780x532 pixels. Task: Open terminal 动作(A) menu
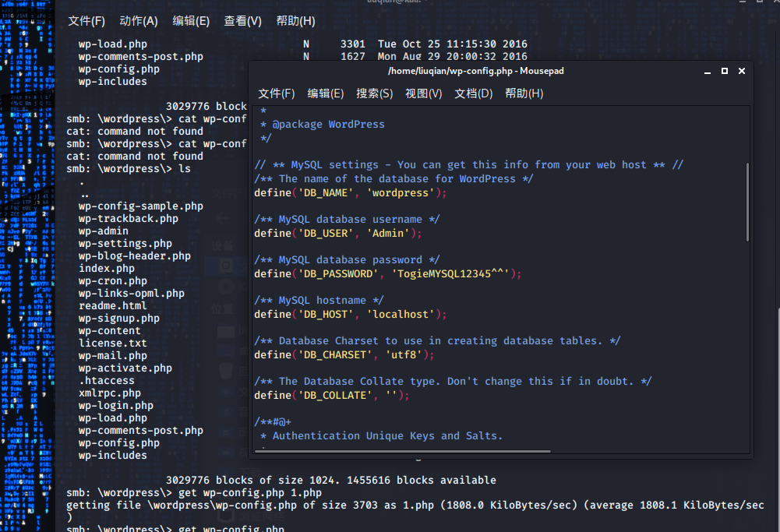(x=139, y=21)
